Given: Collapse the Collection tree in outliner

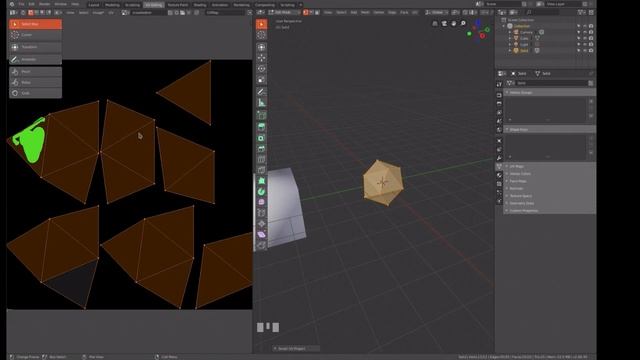Looking at the screenshot, I should pyautogui.click(x=504, y=26).
